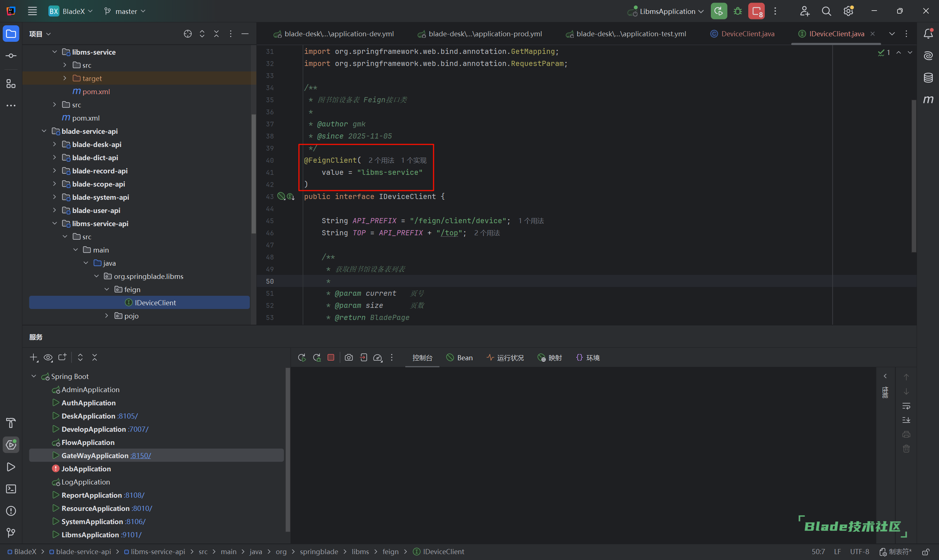The height and width of the screenshot is (560, 939).
Task: Toggle scroll to end in console
Action: pyautogui.click(x=906, y=420)
